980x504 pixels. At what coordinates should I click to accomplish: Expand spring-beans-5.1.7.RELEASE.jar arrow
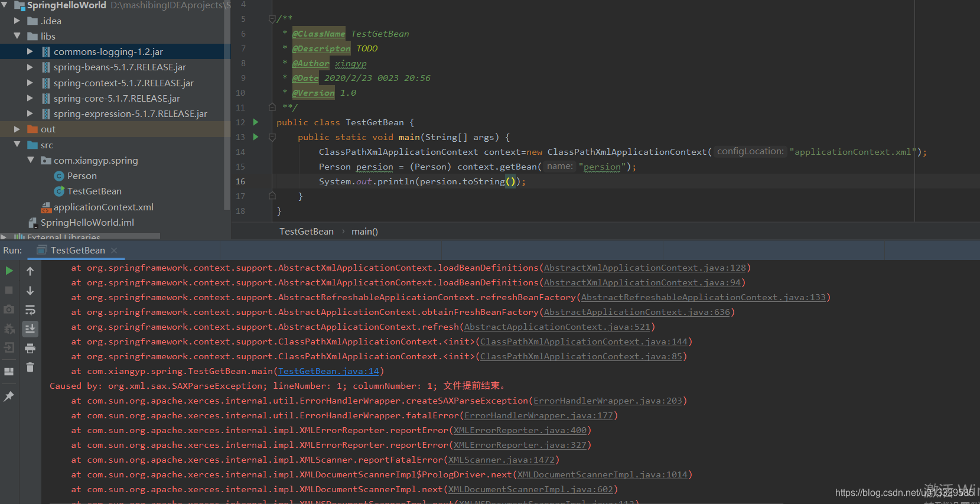pos(30,67)
